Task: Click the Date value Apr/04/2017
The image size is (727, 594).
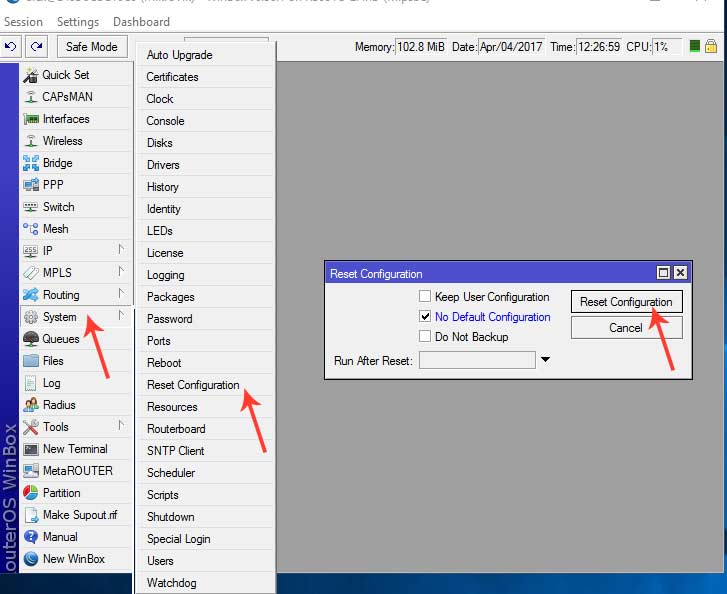Action: (511, 47)
